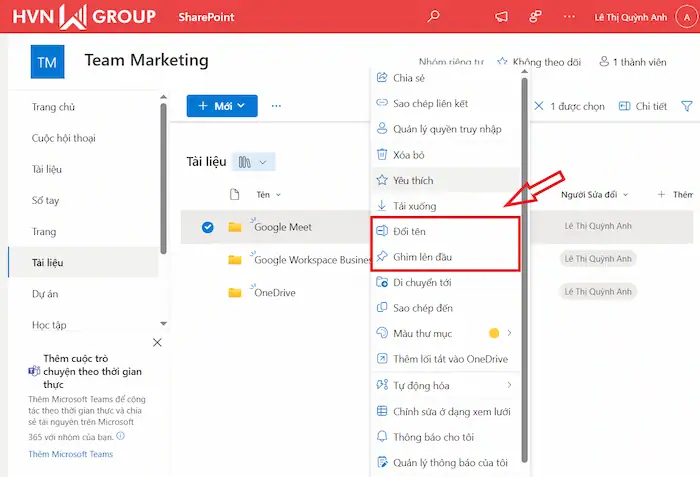This screenshot has height=477, width=700.
Task: Open Sổ tay in left navigation
Action: [46, 200]
